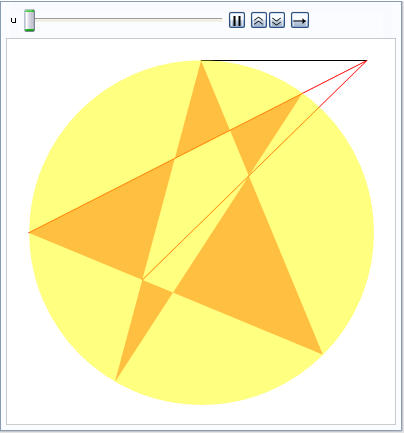
Task: Click the star's lower-right vertex on the circle
Action: click(x=323, y=354)
